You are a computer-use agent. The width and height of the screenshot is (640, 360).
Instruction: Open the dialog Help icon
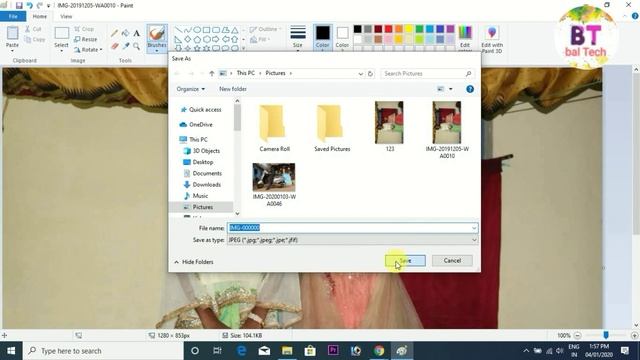coord(470,89)
